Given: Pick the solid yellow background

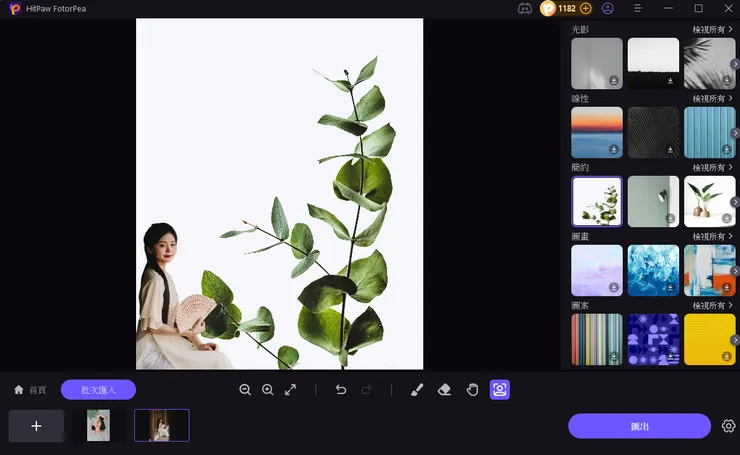Looking at the screenshot, I should [x=710, y=339].
